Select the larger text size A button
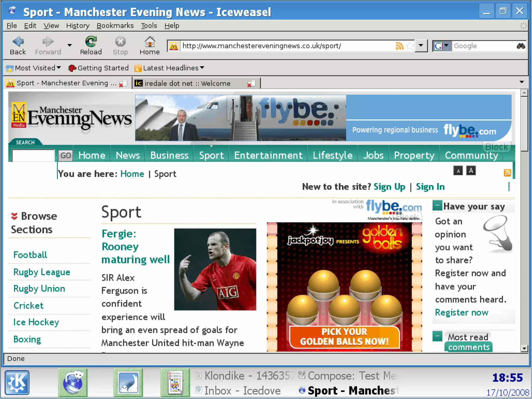Screen dimensions: 532x399 tap(471, 171)
